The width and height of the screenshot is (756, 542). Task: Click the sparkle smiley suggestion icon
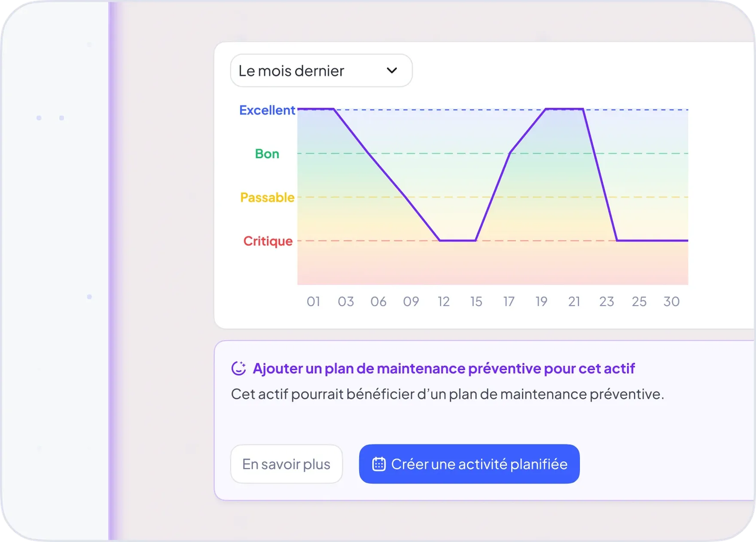tap(239, 368)
